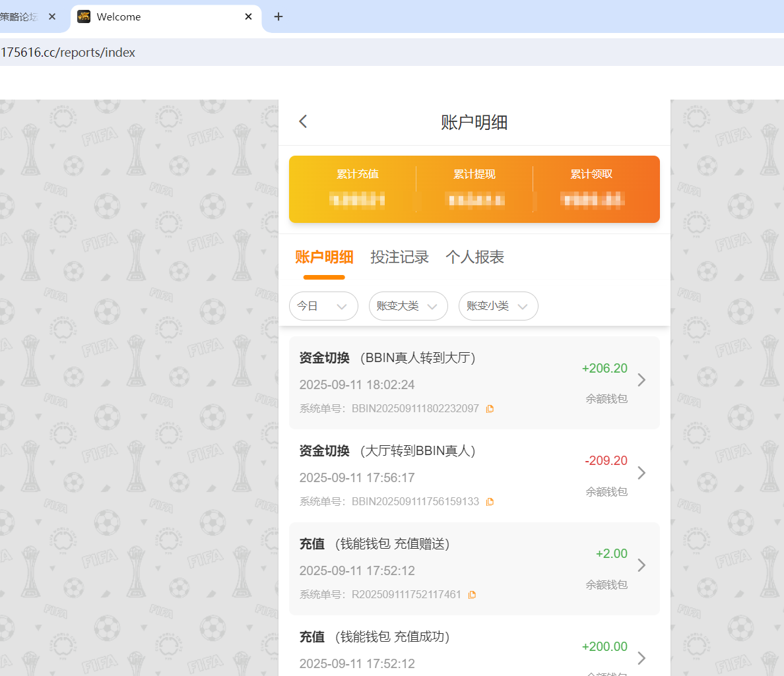Click the 累计领取 summary card
Viewport: 784px width, 676px height.
point(592,188)
